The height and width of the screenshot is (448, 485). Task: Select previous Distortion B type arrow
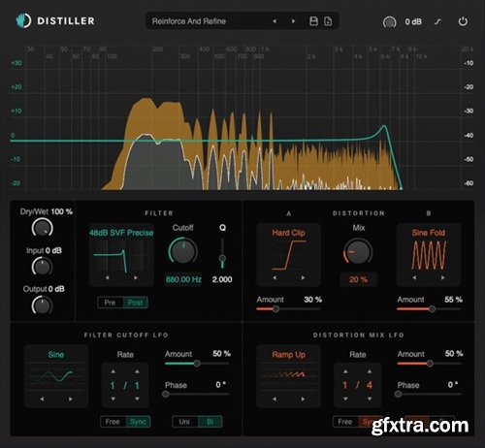414,277
